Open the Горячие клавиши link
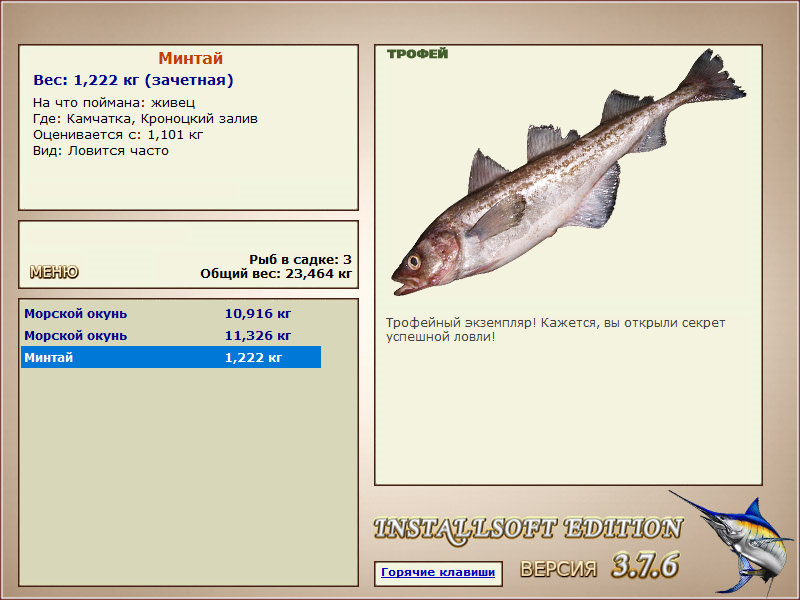 pyautogui.click(x=438, y=572)
